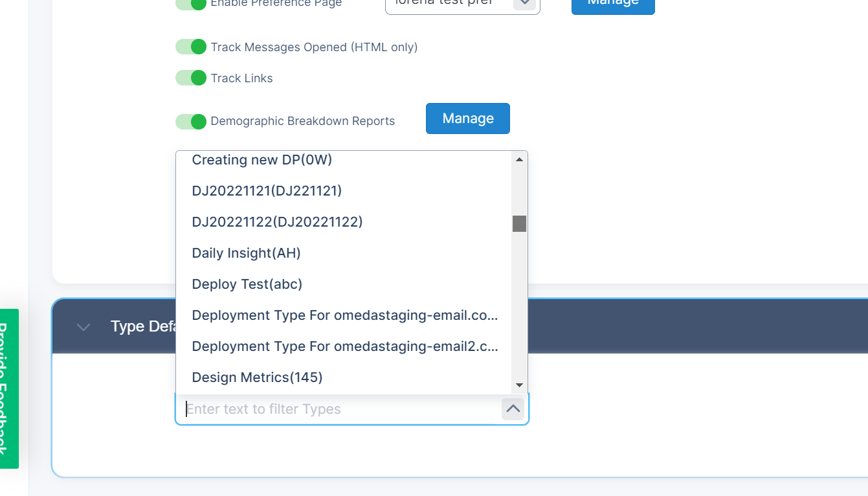Click Manage button next to preference page dropdown
The image size is (868, 496).
pos(612,4)
